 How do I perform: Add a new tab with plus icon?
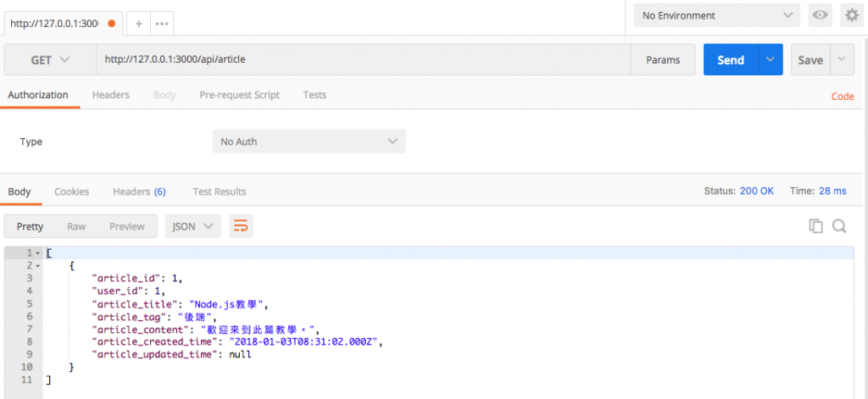[x=139, y=24]
